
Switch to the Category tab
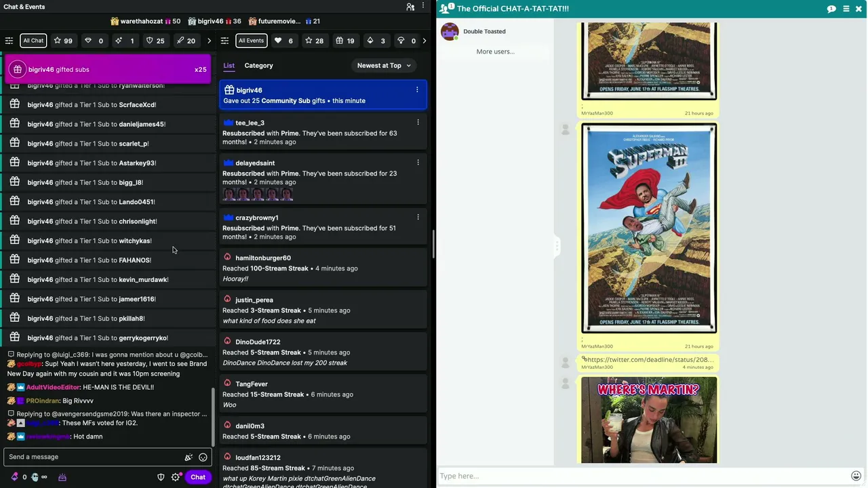[258, 66]
